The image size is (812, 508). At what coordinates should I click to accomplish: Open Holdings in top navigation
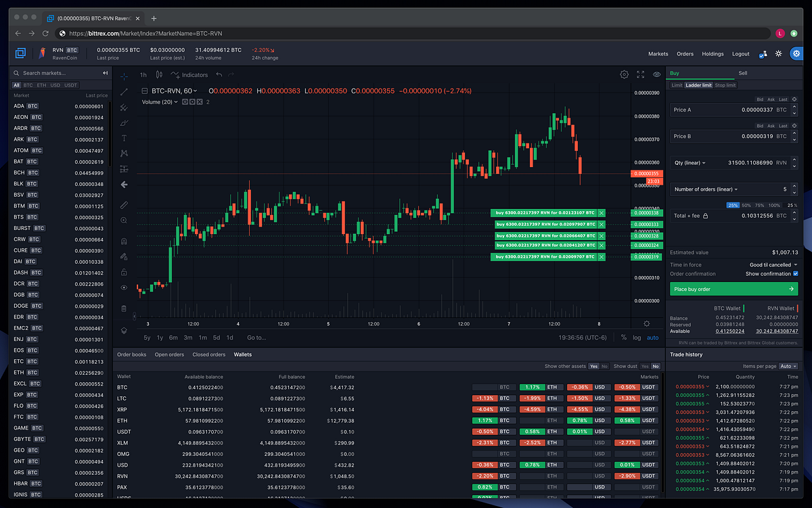click(x=713, y=53)
